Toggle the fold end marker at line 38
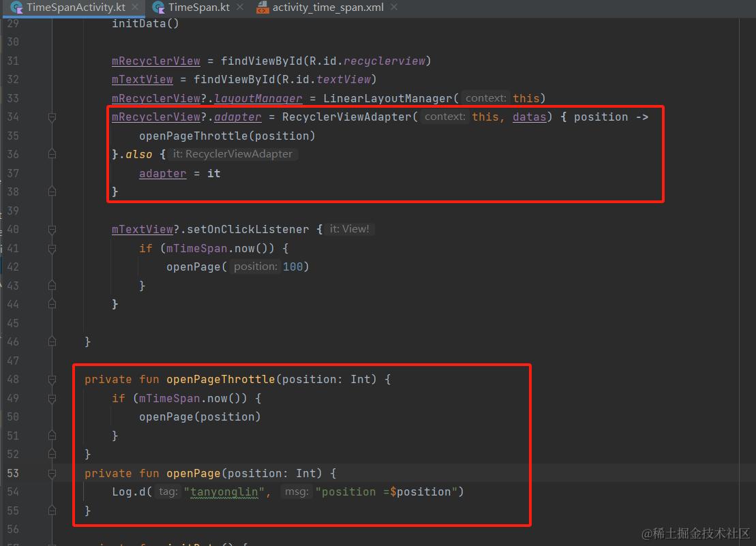Viewport: 756px width, 546px height. pyautogui.click(x=52, y=192)
